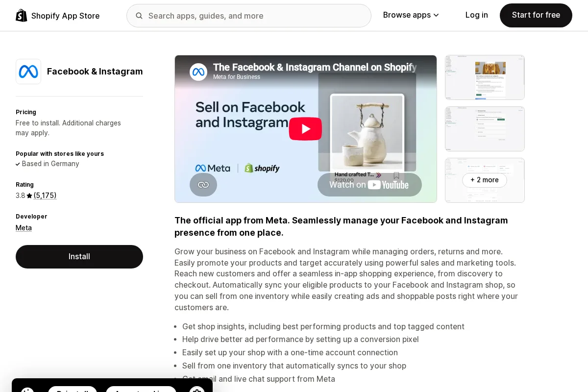Open the second screenshot thumbnail

[x=485, y=129]
